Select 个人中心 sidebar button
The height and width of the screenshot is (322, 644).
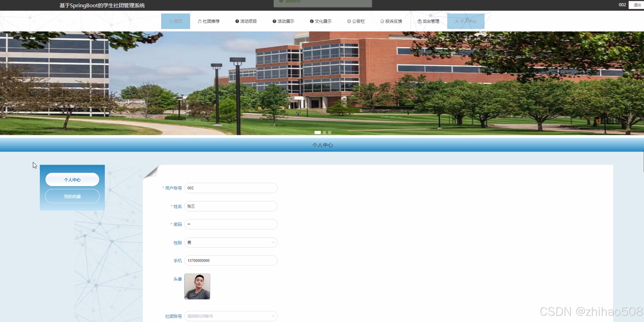72,180
